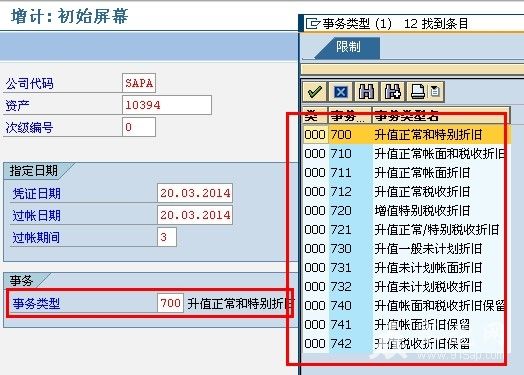Image resolution: width=524 pixels, height=375 pixels.
Task: Click the 凭证日期 date field
Action: (195, 193)
